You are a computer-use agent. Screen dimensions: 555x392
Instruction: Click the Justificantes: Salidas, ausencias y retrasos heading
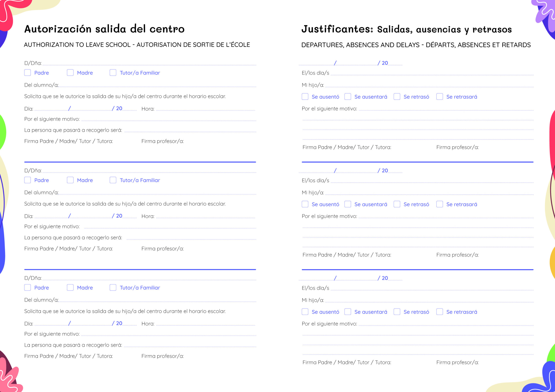[406, 29]
